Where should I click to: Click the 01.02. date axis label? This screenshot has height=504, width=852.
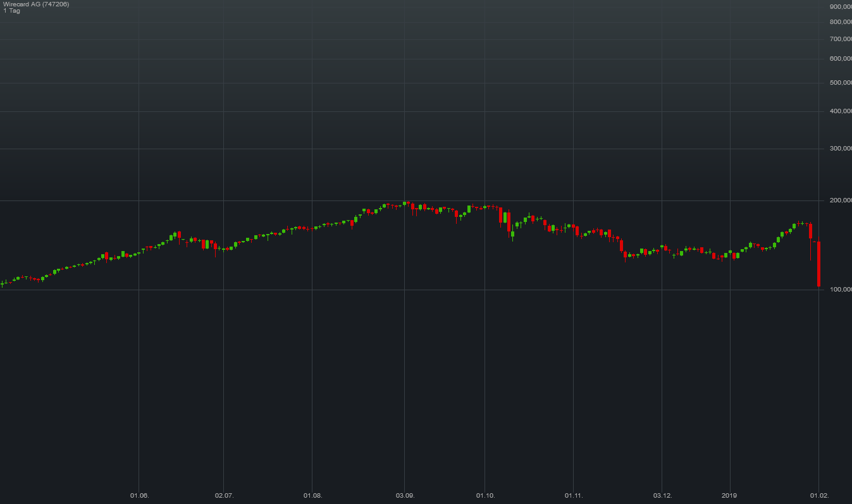818,496
